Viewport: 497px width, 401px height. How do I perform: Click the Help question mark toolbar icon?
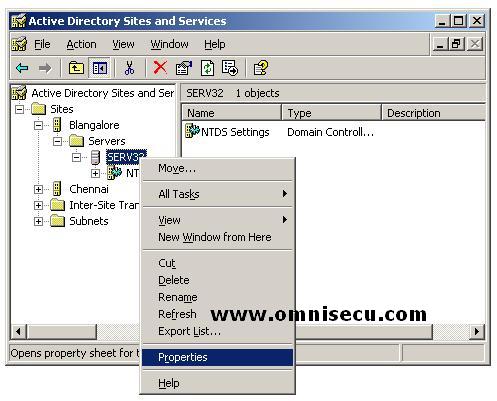tap(260, 68)
